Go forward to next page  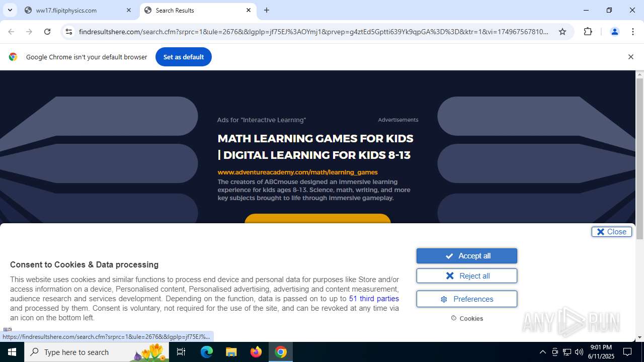(29, 32)
